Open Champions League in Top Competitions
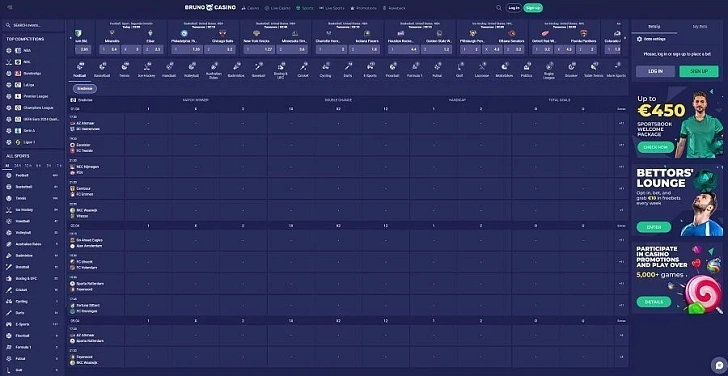The height and width of the screenshot is (376, 728). (x=32, y=108)
